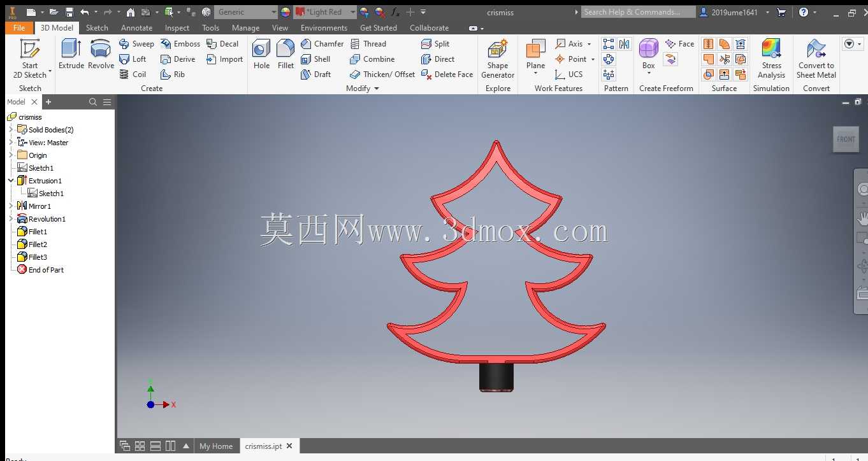Image resolution: width=868 pixels, height=461 pixels.
Task: Open the My Home document tab
Action: [216, 446]
